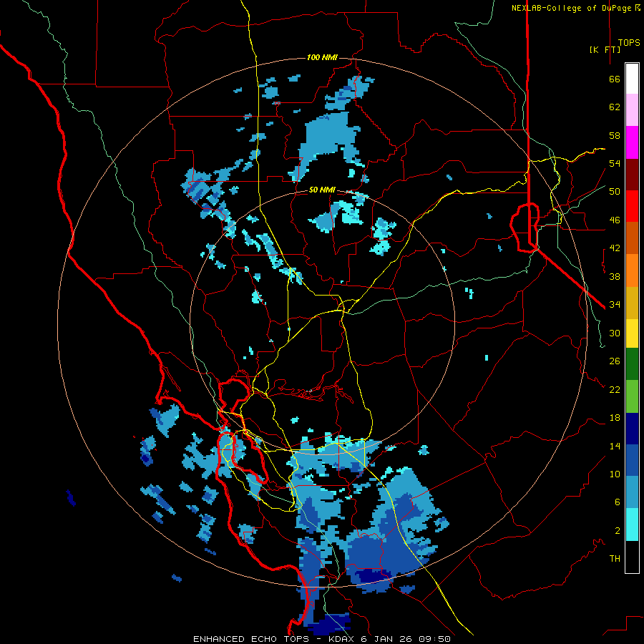The height and width of the screenshot is (644, 644).
Task: Click the TH threshold legend label
Action: [x=615, y=559]
